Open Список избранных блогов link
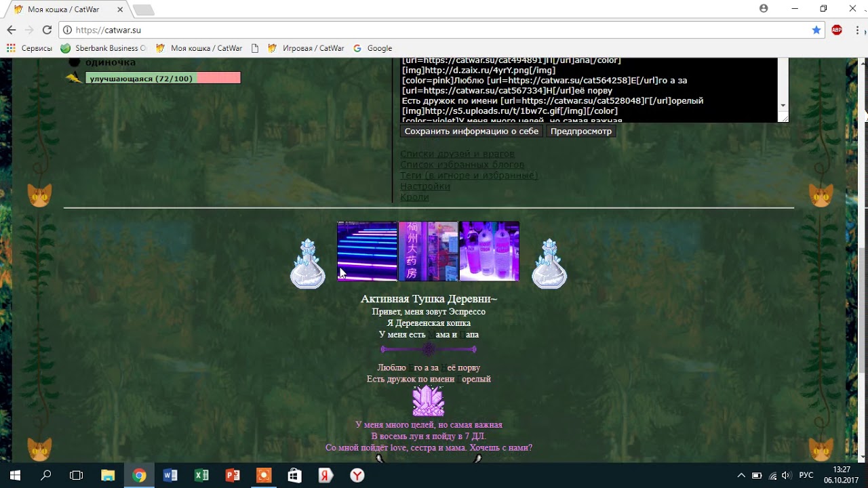Viewport: 868px width, 488px height. (462, 165)
